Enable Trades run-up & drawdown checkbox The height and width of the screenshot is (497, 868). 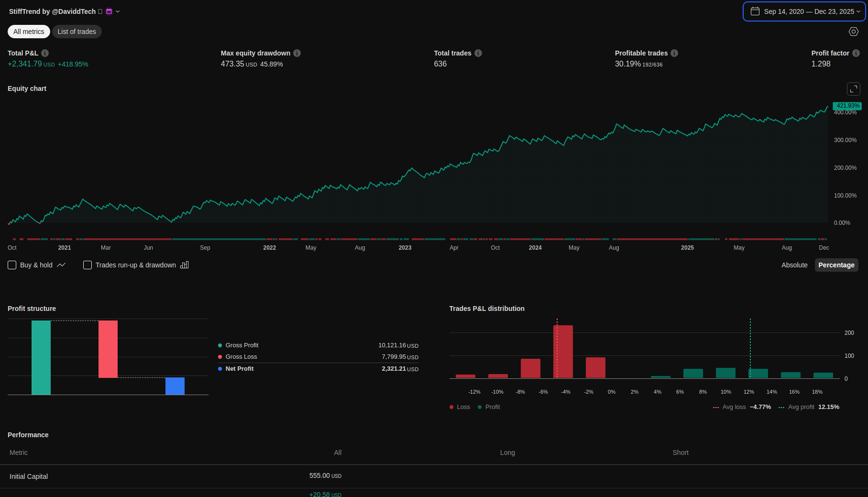(88, 265)
